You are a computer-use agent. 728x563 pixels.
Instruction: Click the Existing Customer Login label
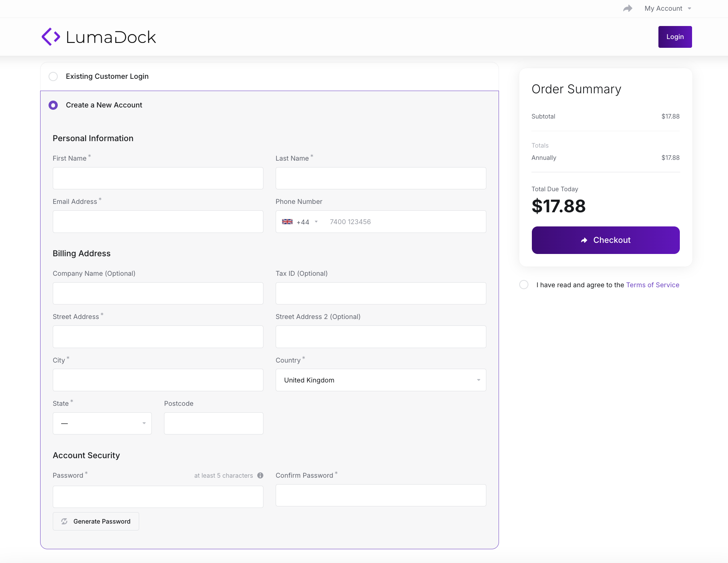tap(107, 76)
